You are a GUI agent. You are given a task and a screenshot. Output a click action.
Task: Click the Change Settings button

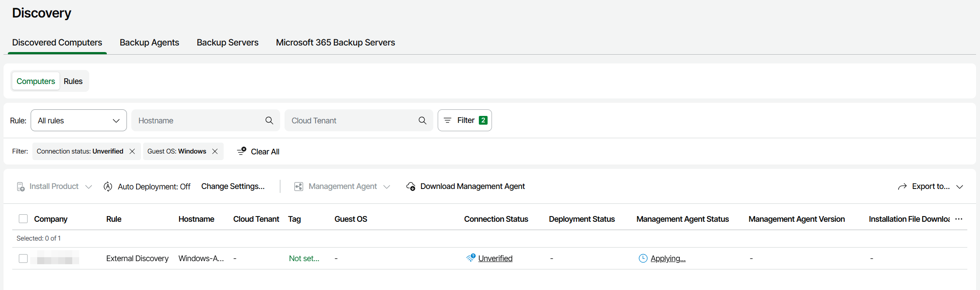(x=233, y=186)
